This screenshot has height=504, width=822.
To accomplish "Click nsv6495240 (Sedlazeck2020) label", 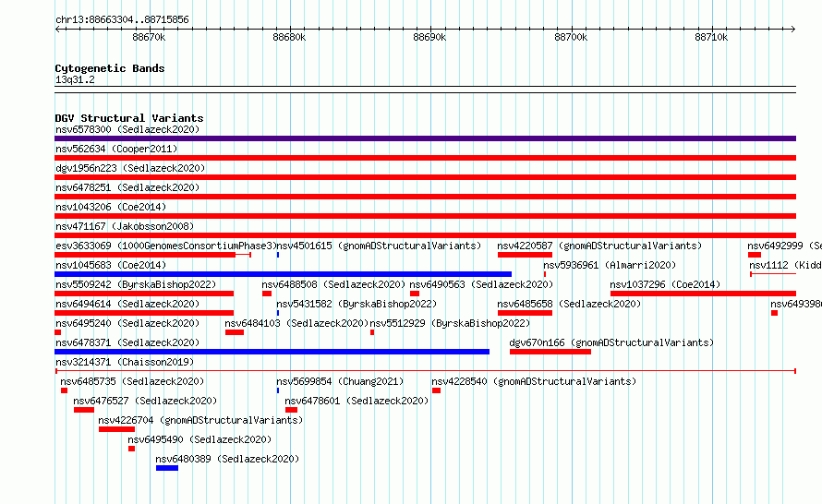I will pyautogui.click(x=127, y=323).
